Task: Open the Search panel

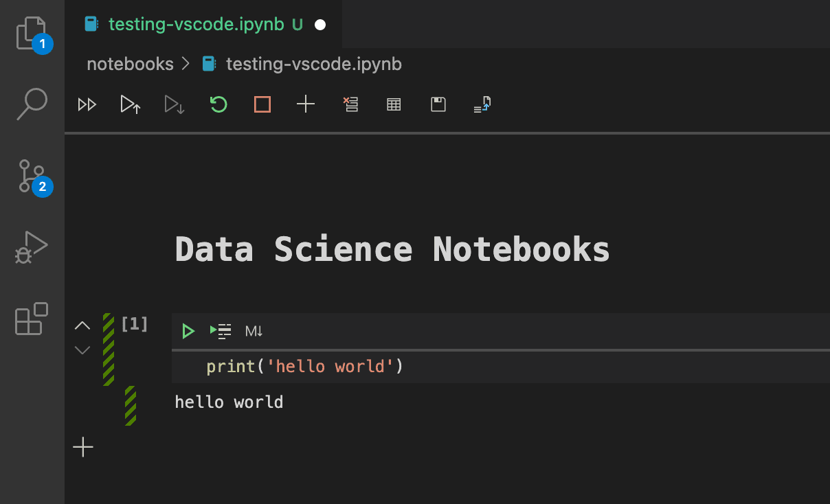Action: pyautogui.click(x=31, y=104)
